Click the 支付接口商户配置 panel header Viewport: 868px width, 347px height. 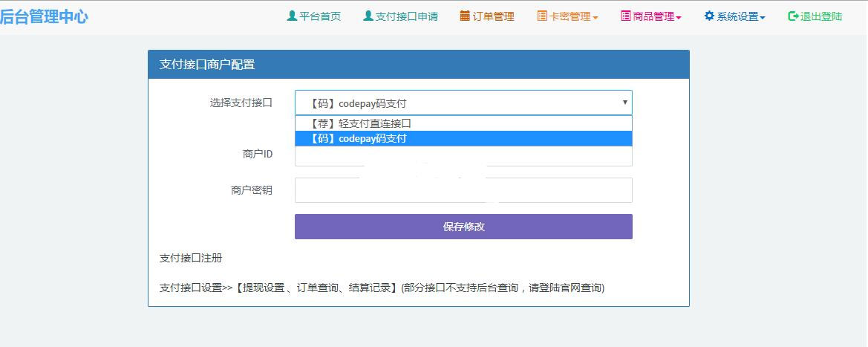(x=419, y=65)
